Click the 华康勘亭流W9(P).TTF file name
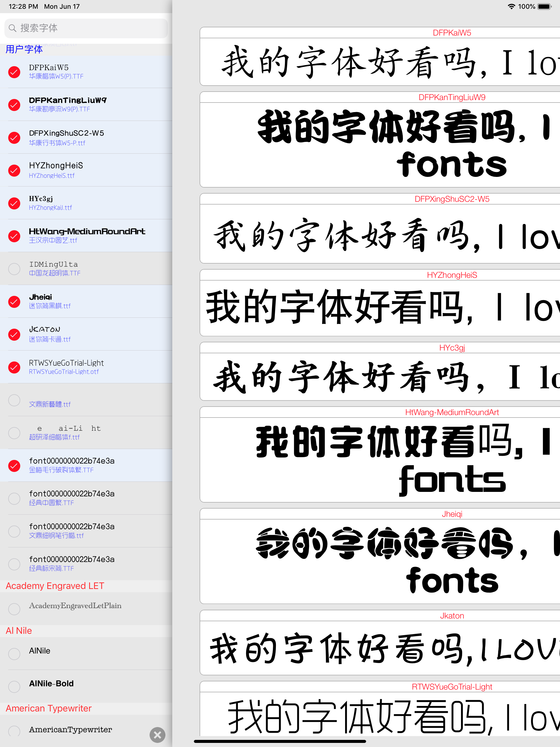The image size is (560, 747). (59, 109)
